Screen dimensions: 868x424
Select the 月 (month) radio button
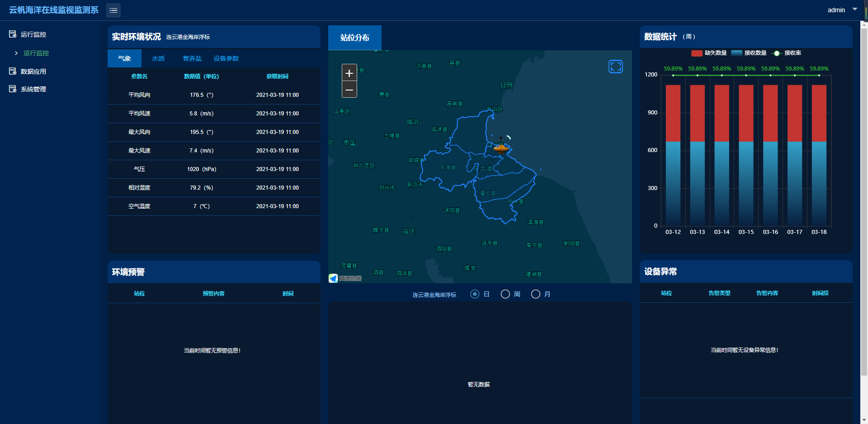click(536, 294)
